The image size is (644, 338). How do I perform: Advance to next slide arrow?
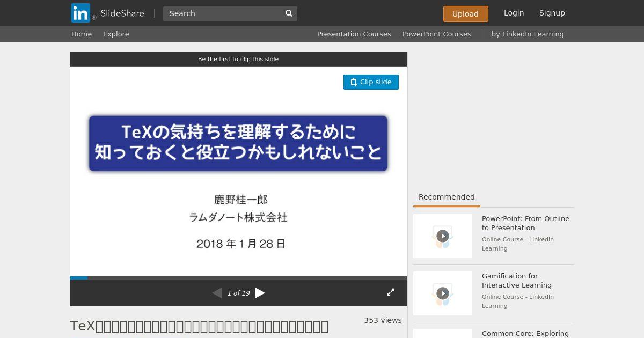(x=260, y=293)
